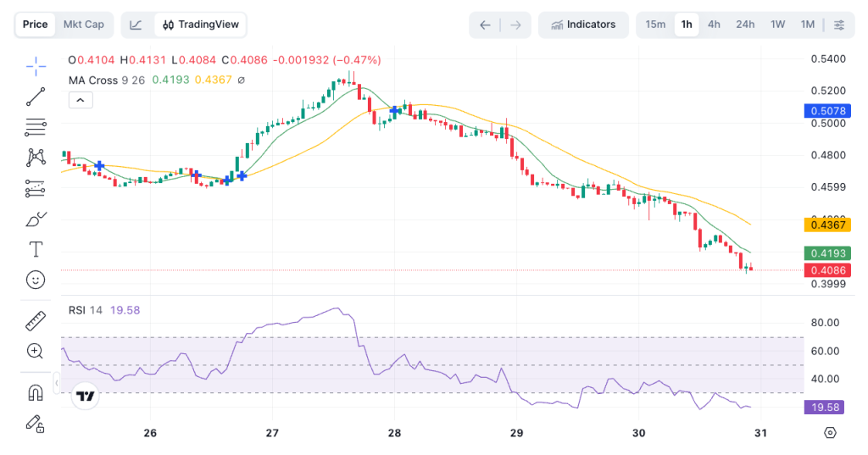Open chart options sliders menu

839,25
